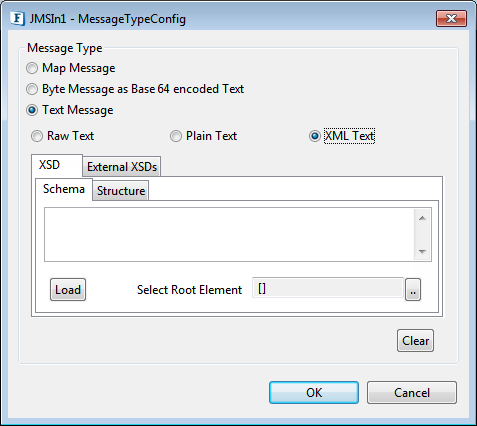Open root element chooser via the ".." button
477x426 pixels.
point(413,290)
